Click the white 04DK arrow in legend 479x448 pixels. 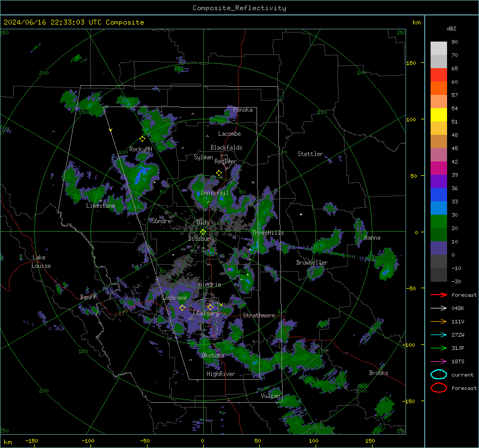coord(439,308)
